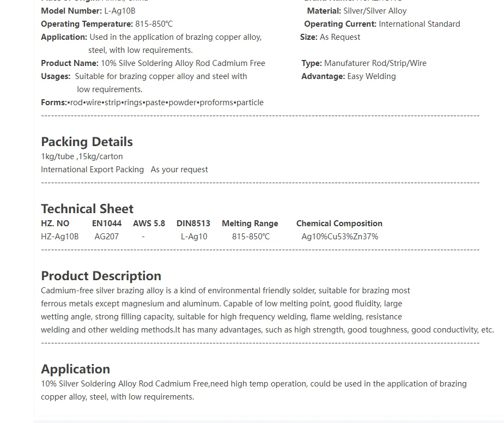
Task: Click the Forms list of product shapes
Action: tap(166, 102)
